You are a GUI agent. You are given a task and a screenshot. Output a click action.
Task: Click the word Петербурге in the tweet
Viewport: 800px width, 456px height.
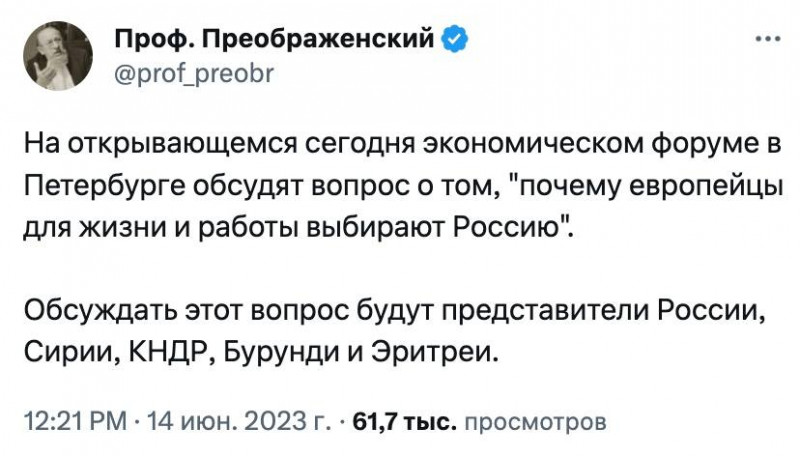click(107, 187)
